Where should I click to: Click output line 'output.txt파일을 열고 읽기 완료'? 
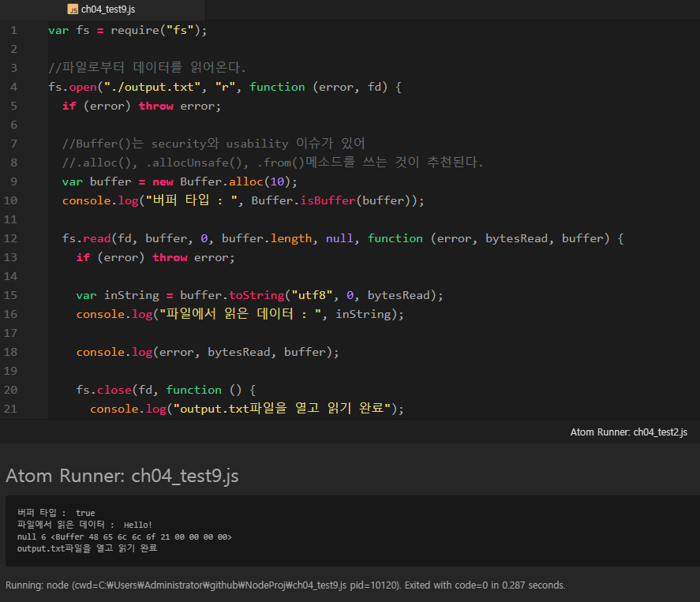[x=87, y=548]
